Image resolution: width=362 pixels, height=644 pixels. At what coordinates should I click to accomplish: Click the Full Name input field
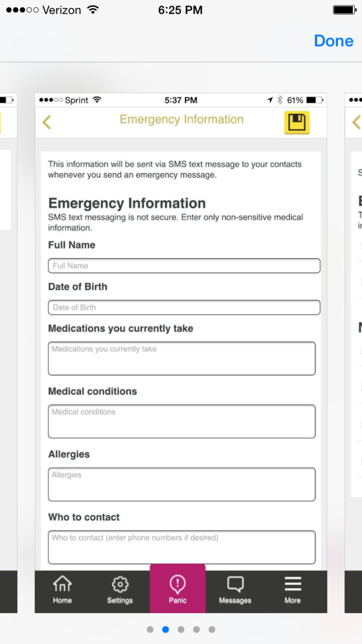coord(184,266)
